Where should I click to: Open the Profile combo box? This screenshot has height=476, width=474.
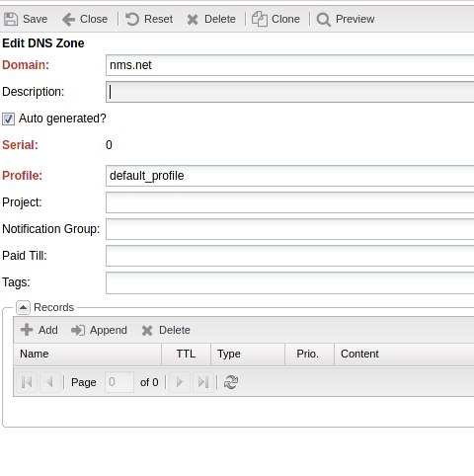[289, 176]
